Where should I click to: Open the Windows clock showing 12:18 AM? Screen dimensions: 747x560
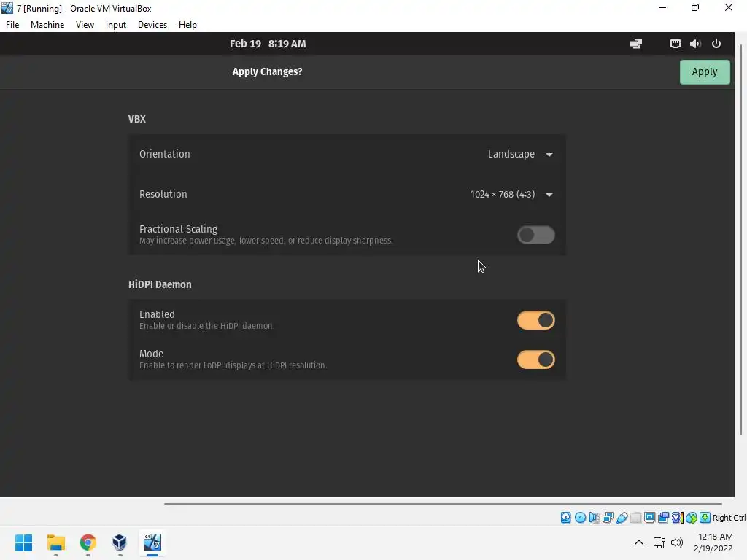coord(713,542)
